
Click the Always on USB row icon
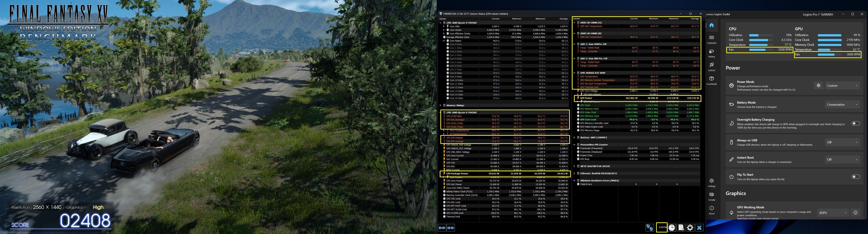[x=732, y=142]
